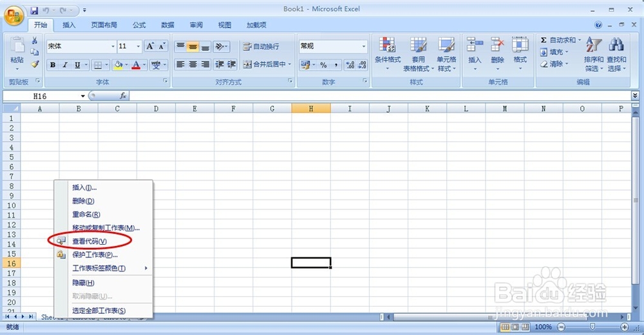Open Cell Styles (单元格样式)
This screenshot has height=335, width=644.
446,53
